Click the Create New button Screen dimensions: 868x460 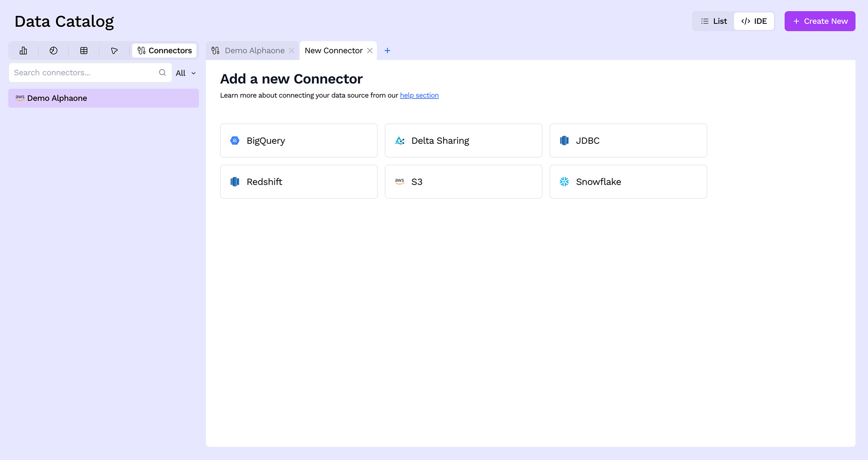click(x=820, y=21)
